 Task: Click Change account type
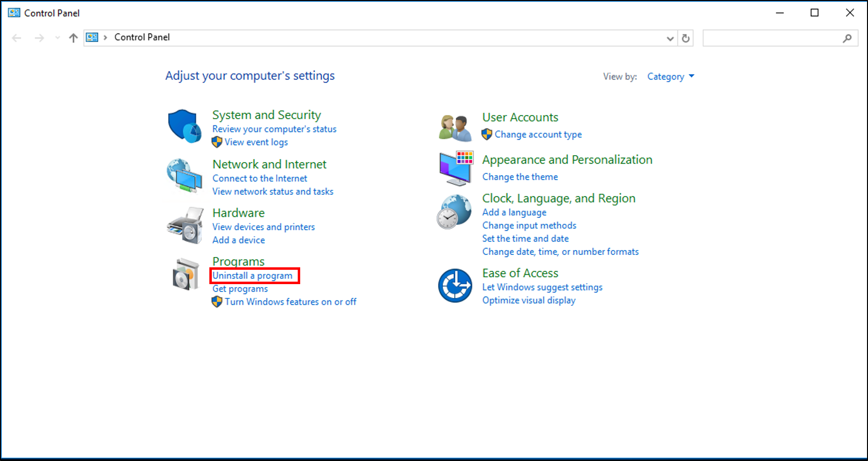point(538,134)
